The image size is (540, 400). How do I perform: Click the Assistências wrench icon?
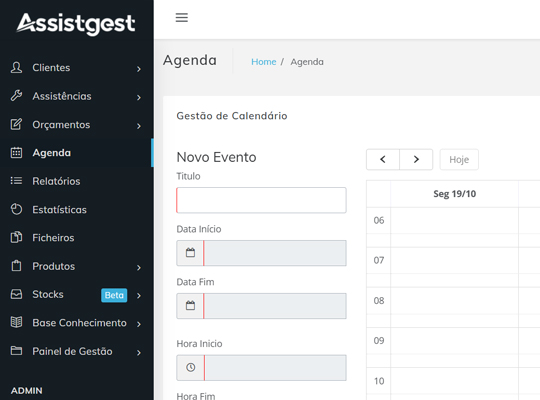[16, 96]
